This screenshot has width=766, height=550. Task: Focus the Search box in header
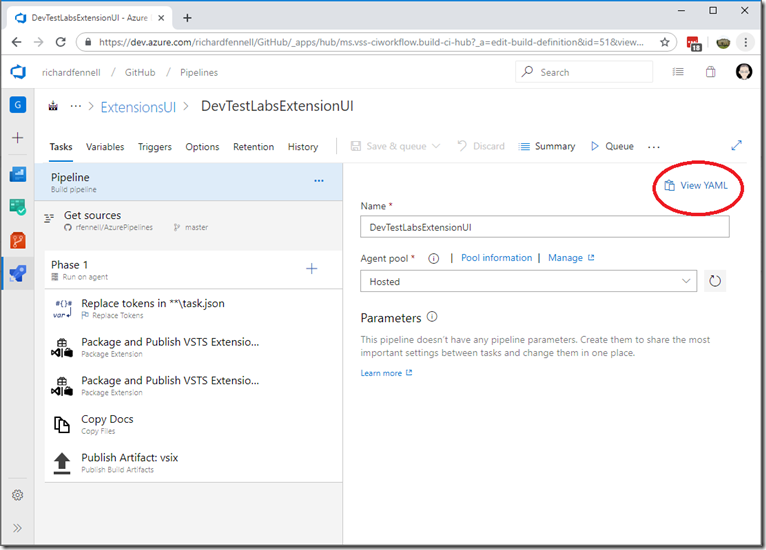tap(584, 72)
